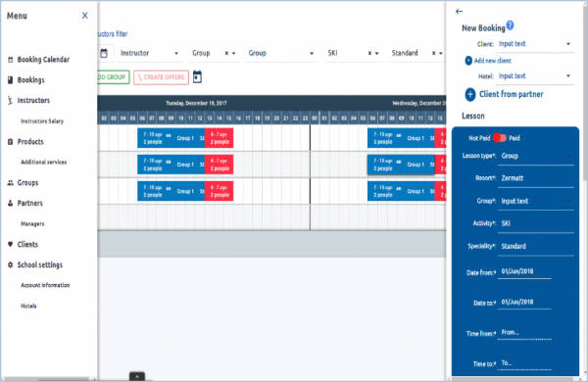This screenshot has width=588, height=382.
Task: Open Hotels submenu entry
Action: click(x=28, y=306)
